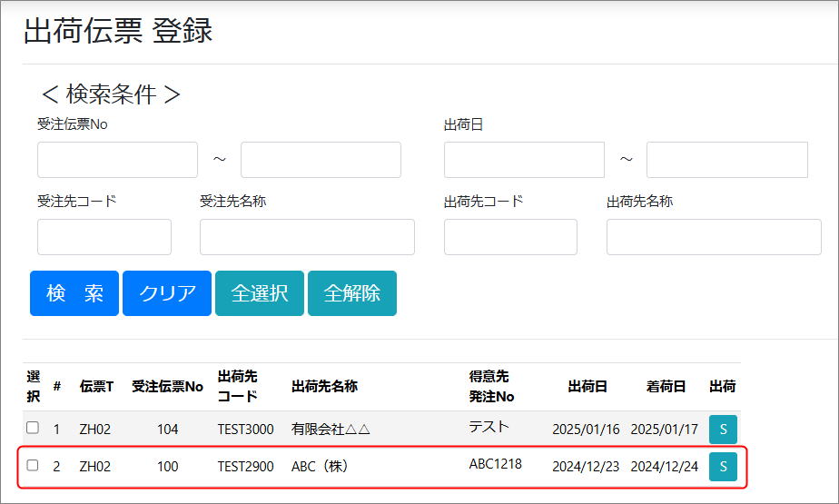Focus the 受注先コード input box
The image size is (839, 504).
pos(104,237)
